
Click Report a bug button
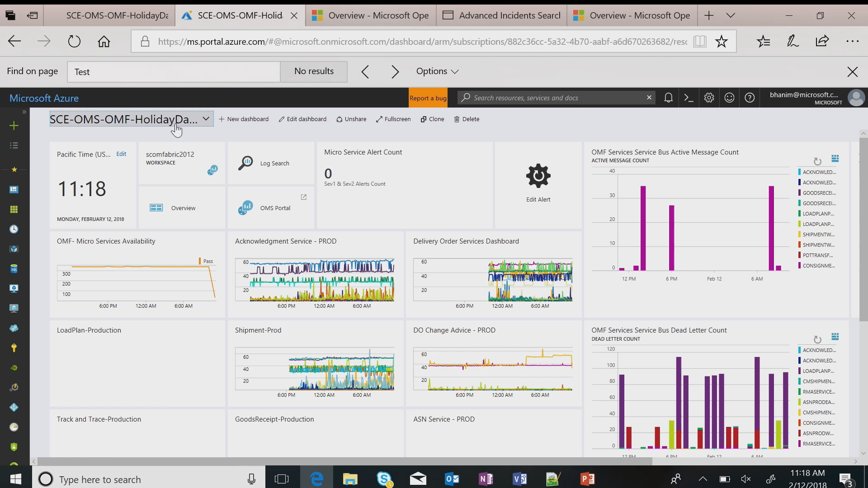pos(428,98)
